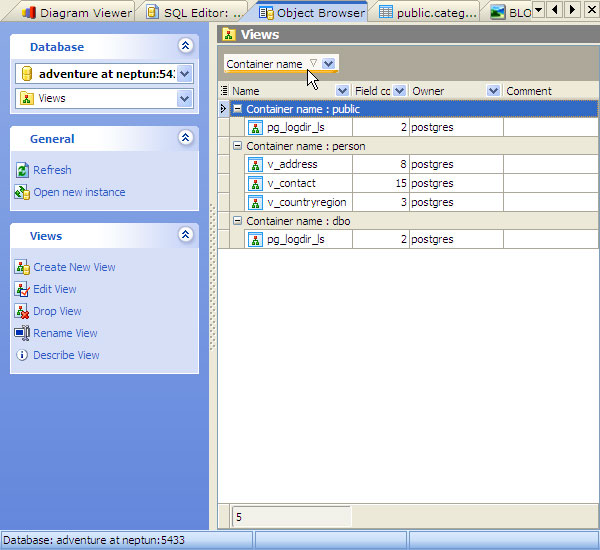Open the adventure at neptun database dropdown

[x=185, y=73]
